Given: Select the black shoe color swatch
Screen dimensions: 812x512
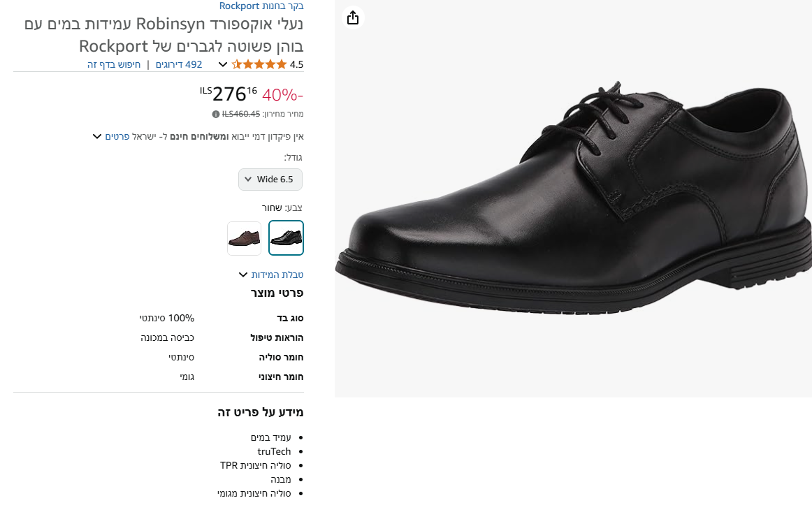Looking at the screenshot, I should 287,238.
